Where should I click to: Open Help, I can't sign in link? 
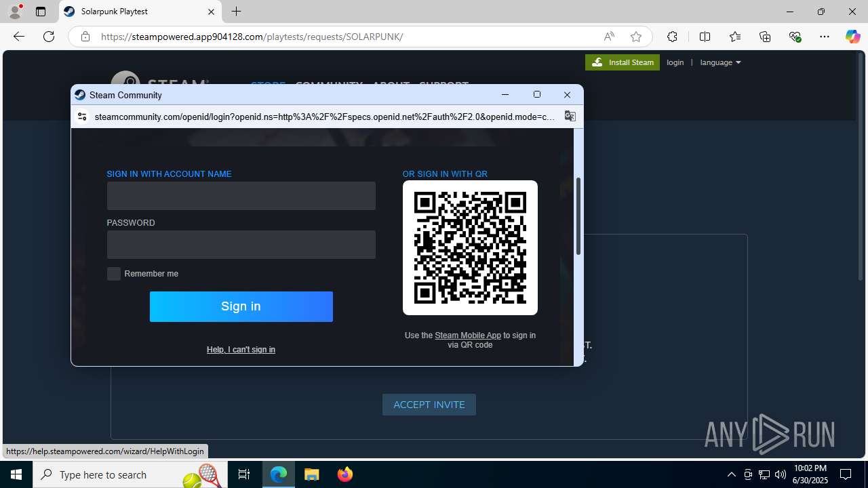coord(241,350)
